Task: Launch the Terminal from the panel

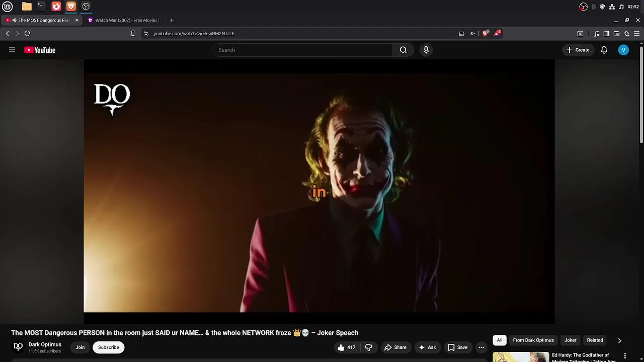Action: [41, 7]
